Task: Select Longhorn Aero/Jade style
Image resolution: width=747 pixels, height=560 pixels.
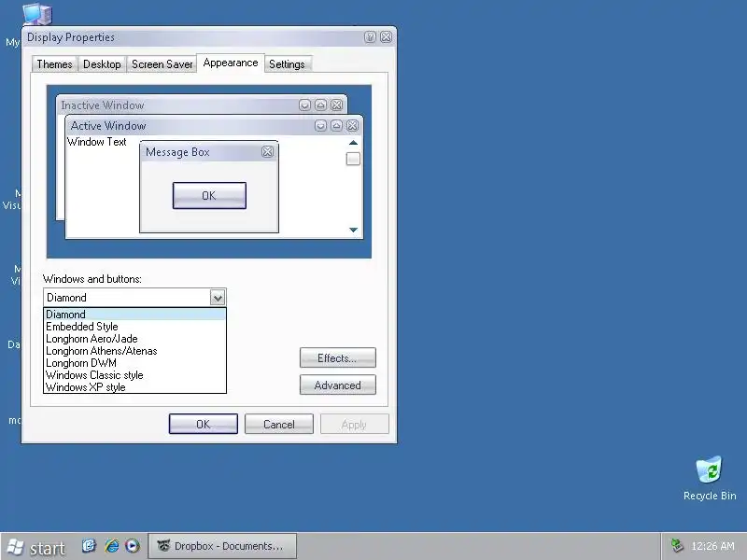Action: coord(134,339)
